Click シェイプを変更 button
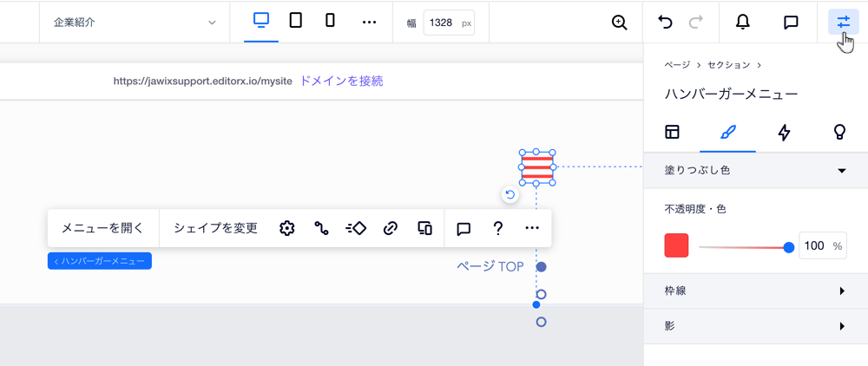Image resolution: width=868 pixels, height=366 pixels. click(x=216, y=228)
